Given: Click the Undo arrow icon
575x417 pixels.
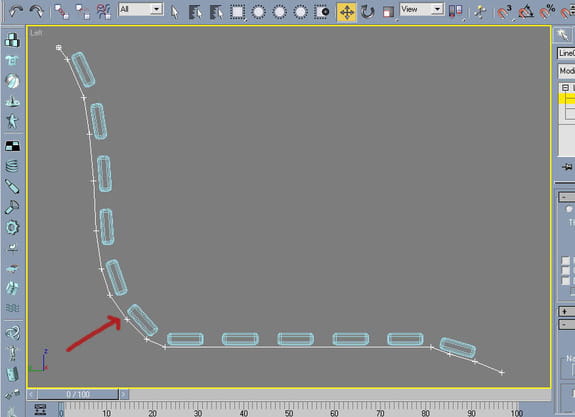Looking at the screenshot, I should click(15, 11).
